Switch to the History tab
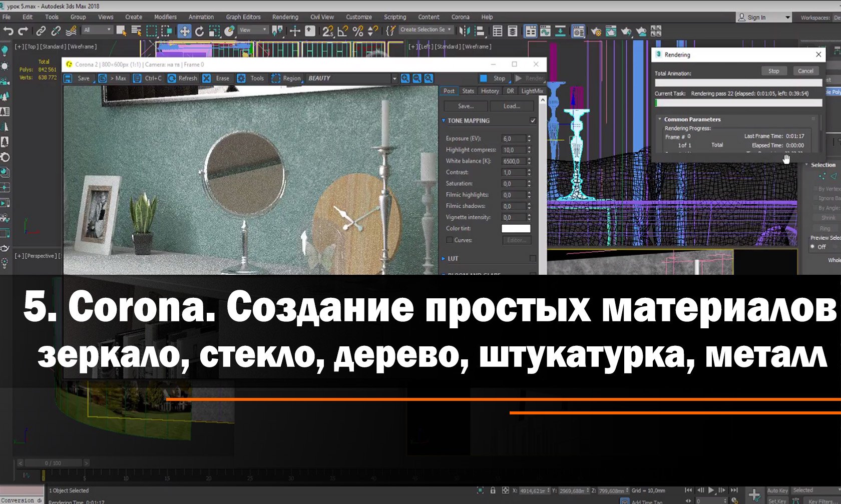 [x=490, y=91]
